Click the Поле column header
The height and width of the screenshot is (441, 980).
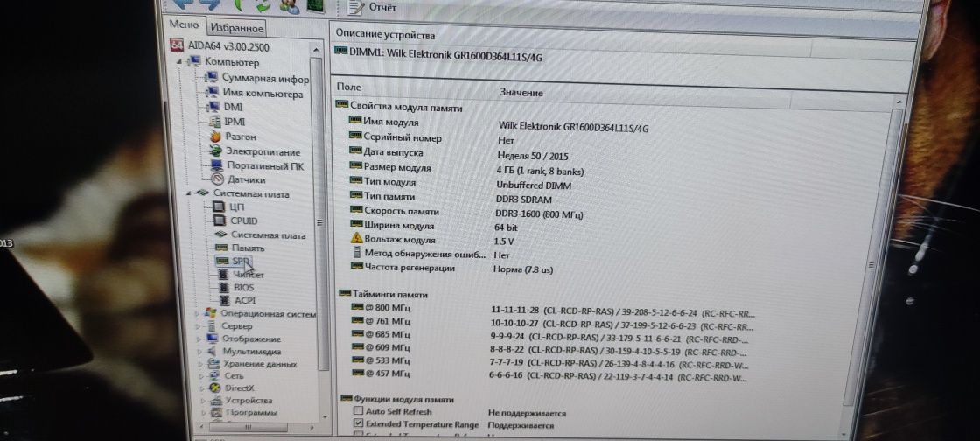[x=349, y=87]
